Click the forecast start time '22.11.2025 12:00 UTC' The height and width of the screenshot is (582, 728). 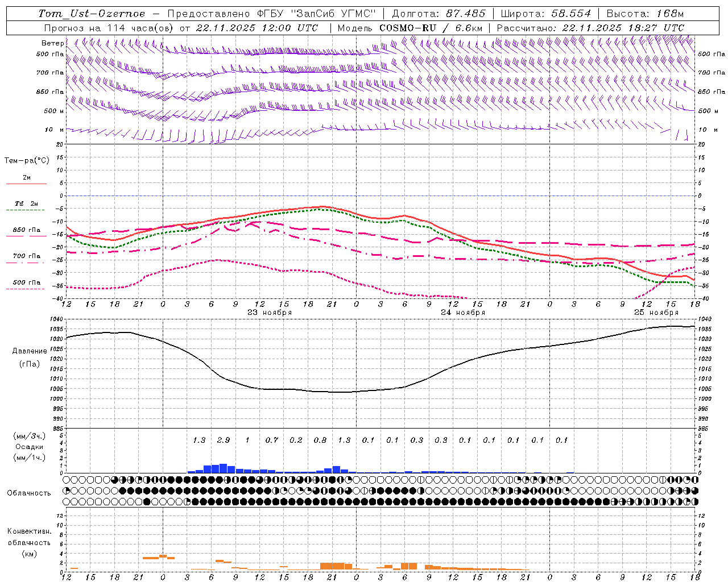click(x=257, y=28)
